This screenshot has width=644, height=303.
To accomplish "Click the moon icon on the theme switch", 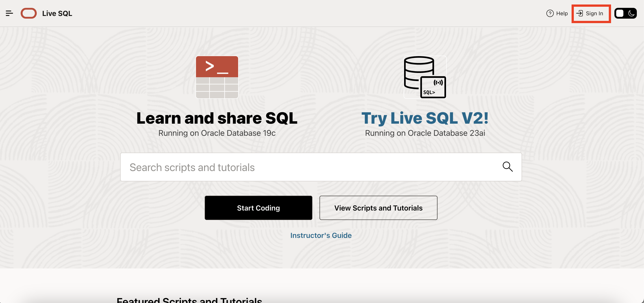I will click(x=632, y=13).
